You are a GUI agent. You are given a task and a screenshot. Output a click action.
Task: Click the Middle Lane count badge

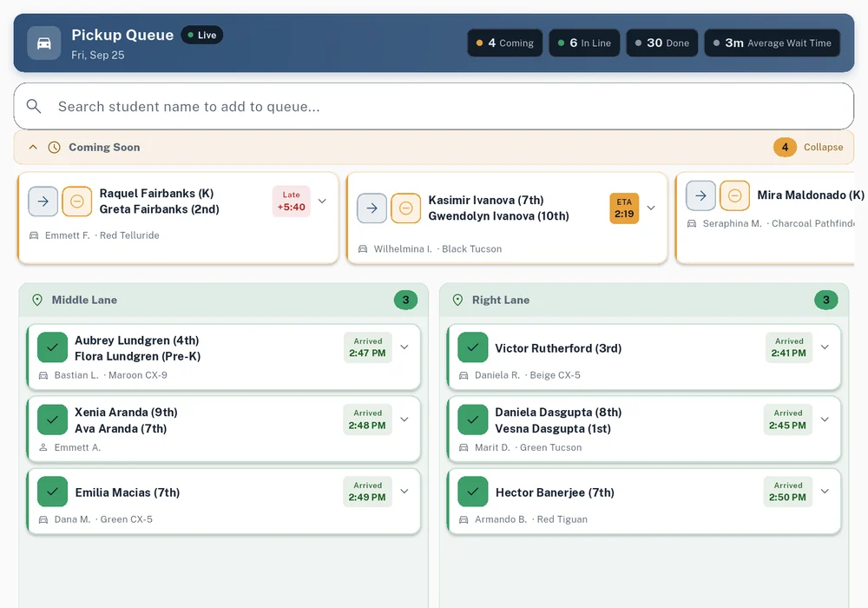pyautogui.click(x=405, y=301)
